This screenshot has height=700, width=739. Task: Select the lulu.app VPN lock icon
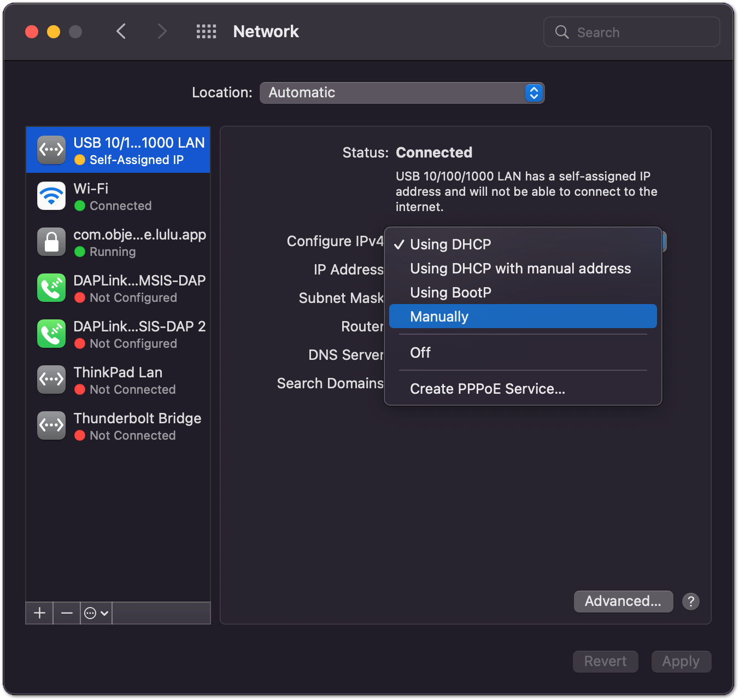pyautogui.click(x=51, y=242)
